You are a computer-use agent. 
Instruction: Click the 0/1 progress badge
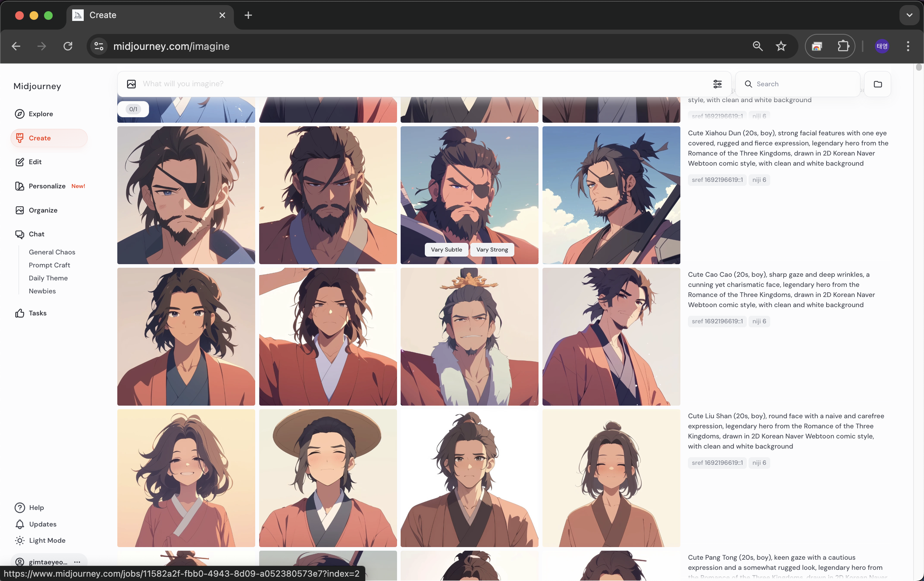(133, 109)
